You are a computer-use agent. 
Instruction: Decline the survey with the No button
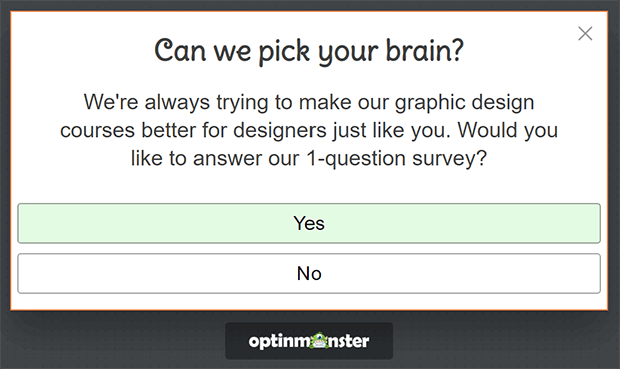point(309,273)
